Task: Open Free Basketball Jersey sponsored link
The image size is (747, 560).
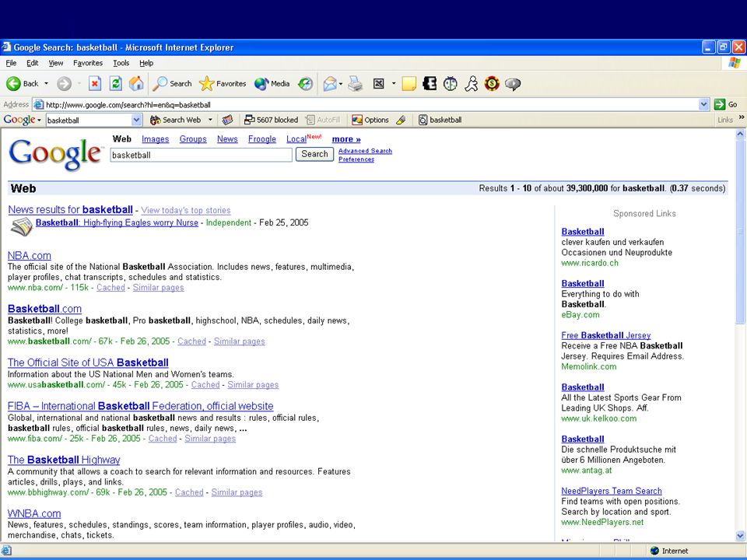Action: (606, 335)
